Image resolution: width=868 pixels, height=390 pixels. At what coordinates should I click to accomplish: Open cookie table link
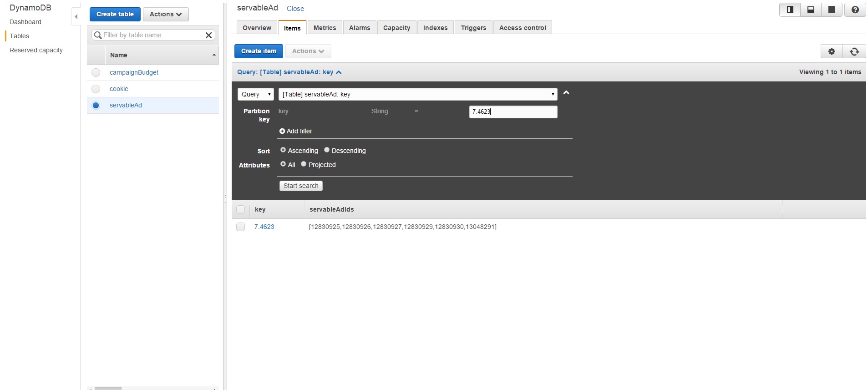click(119, 89)
